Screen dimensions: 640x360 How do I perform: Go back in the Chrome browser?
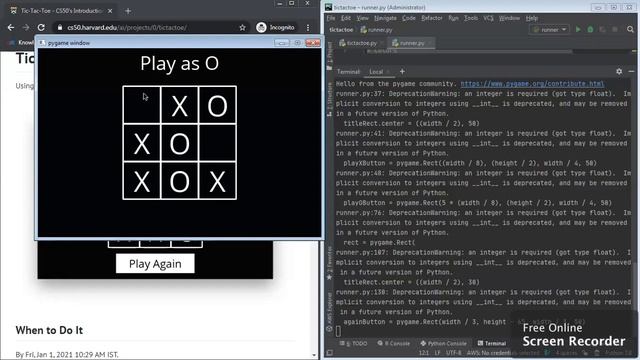tap(11, 27)
